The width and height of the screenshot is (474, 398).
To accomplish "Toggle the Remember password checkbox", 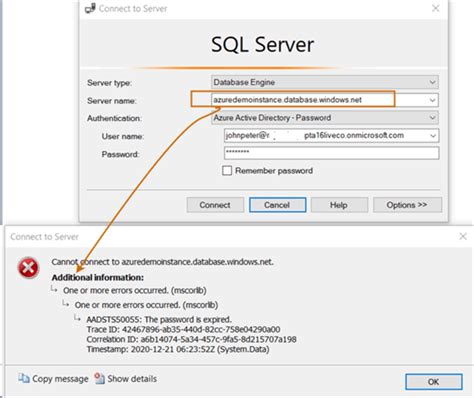I will [227, 171].
